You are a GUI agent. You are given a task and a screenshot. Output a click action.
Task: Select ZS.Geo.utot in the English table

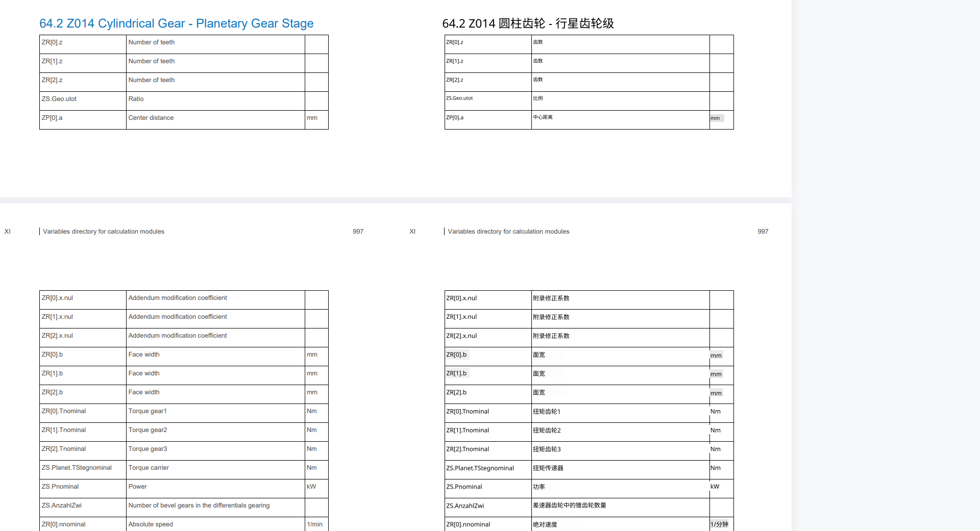(x=59, y=99)
